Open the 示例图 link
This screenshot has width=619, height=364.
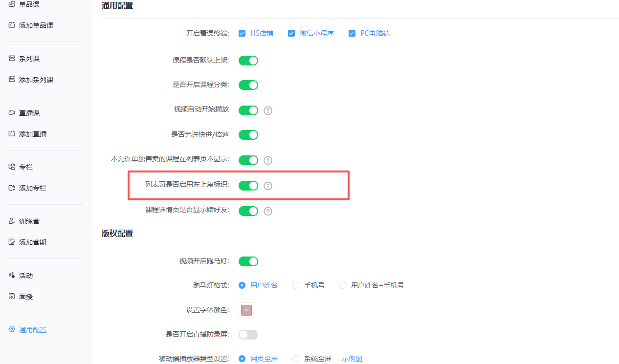(352, 358)
